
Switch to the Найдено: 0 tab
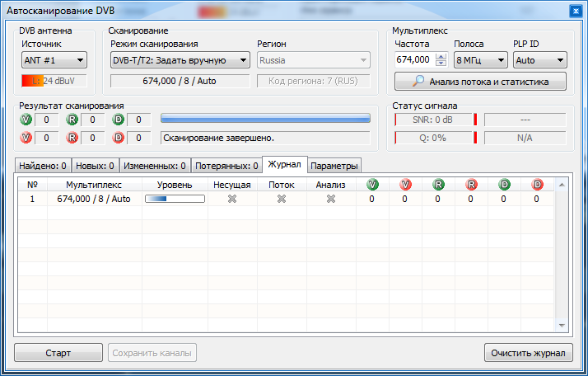[x=44, y=165]
